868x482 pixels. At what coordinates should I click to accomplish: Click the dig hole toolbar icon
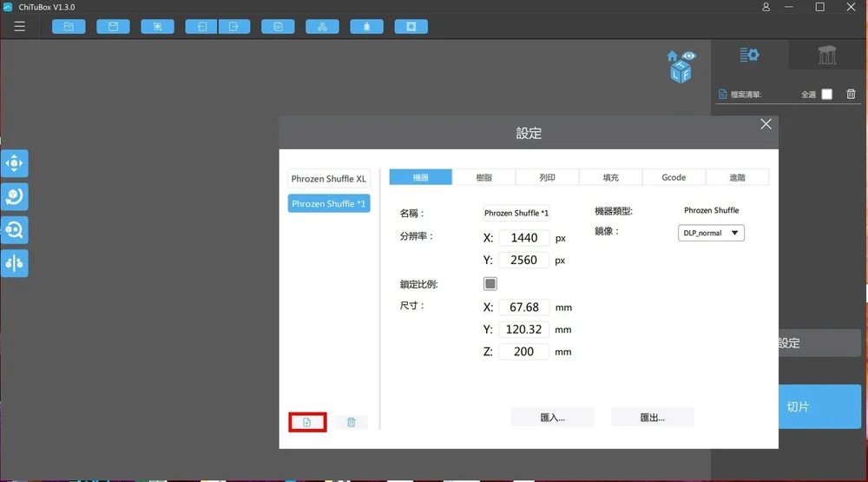click(411, 27)
